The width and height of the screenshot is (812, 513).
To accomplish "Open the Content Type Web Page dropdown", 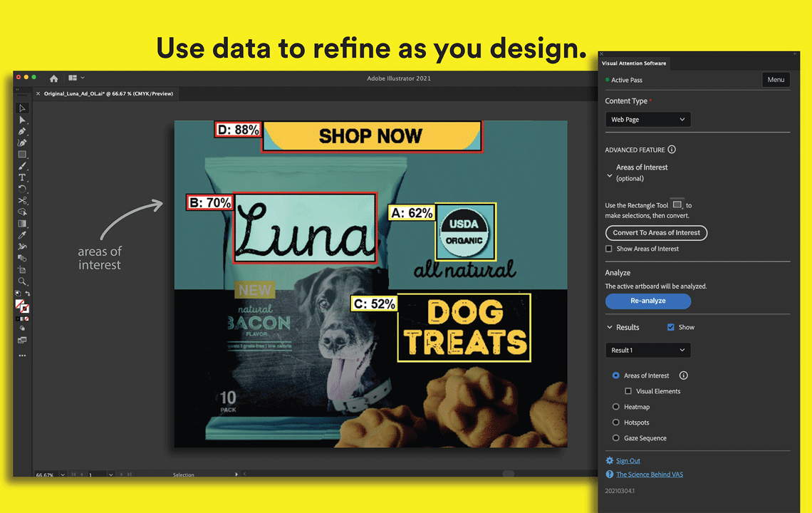I will (647, 120).
